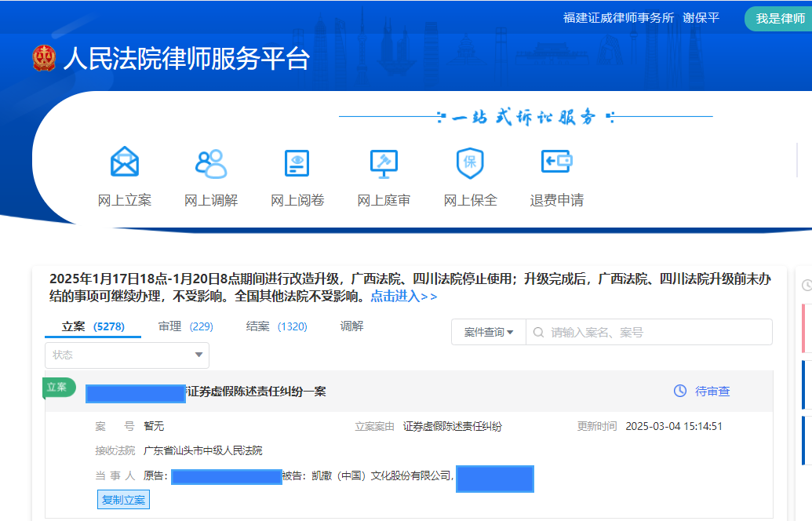The height and width of the screenshot is (521, 812).
Task: Click the green 立案 tag badge
Action: pos(59,388)
